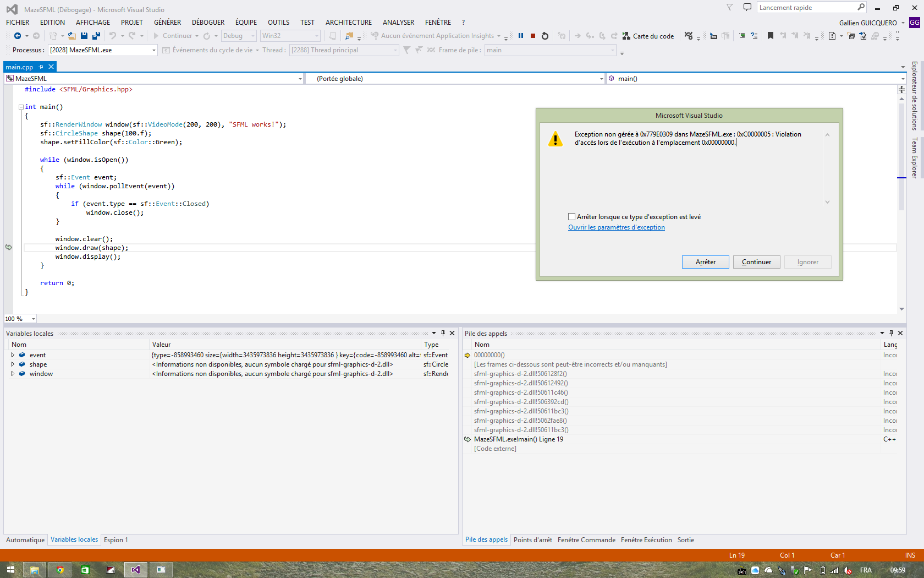Toggle a bookmark with the Signet icon
The width and height of the screenshot is (924, 578).
769,35
